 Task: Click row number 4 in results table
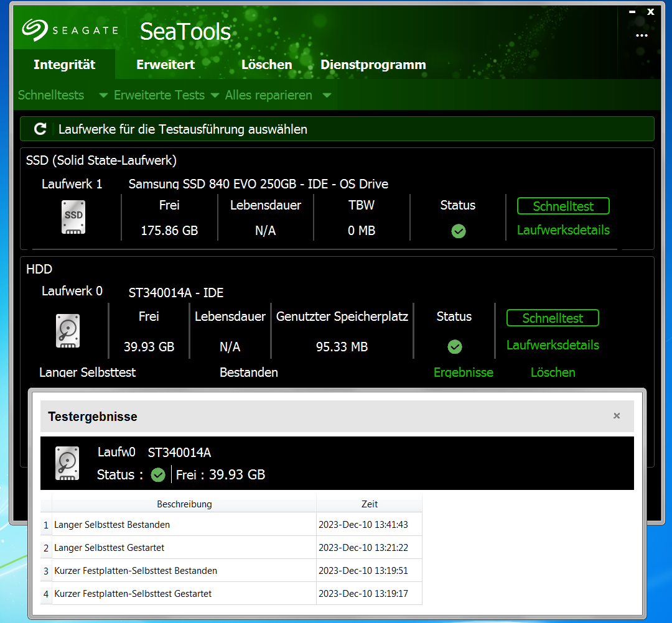[46, 594]
